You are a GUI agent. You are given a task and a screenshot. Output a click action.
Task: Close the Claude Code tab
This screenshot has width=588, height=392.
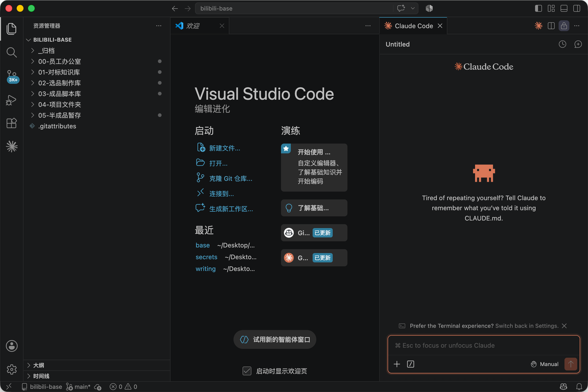pos(440,26)
